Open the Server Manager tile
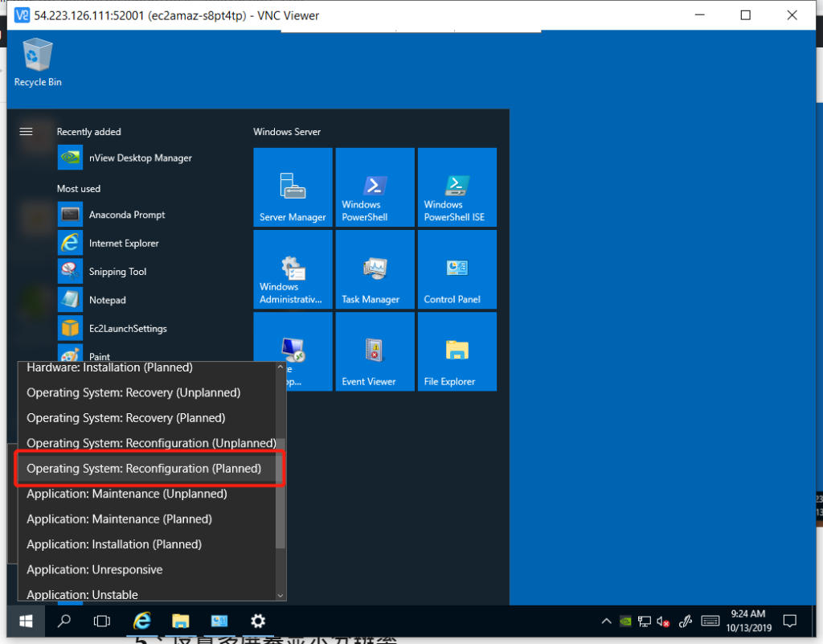This screenshot has width=823, height=644. pos(293,187)
